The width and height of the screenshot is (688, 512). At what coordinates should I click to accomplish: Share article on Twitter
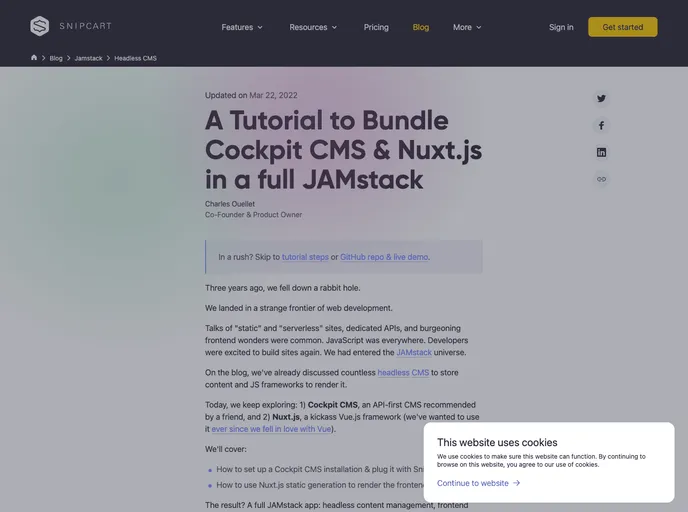[x=601, y=98]
